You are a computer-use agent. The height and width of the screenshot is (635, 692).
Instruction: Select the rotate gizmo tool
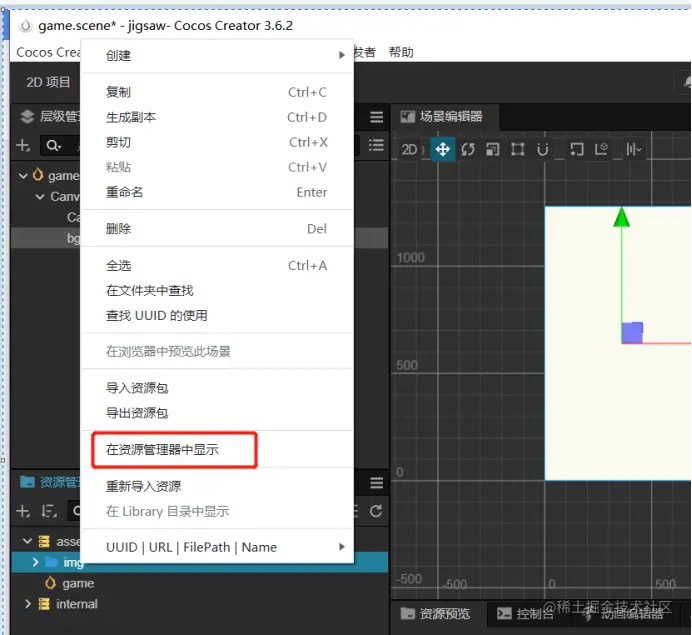tap(468, 150)
